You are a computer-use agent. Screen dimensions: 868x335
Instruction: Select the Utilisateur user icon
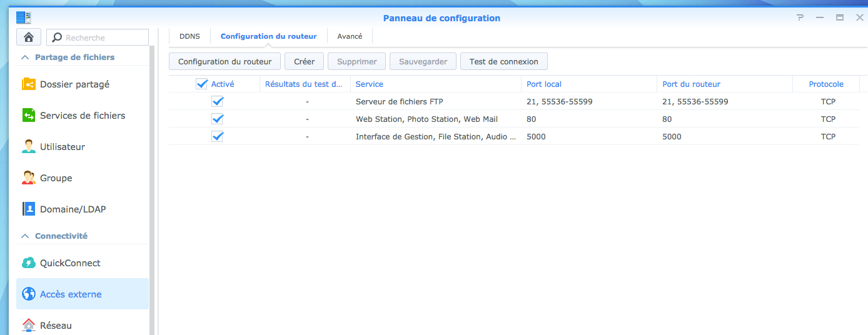tap(29, 147)
